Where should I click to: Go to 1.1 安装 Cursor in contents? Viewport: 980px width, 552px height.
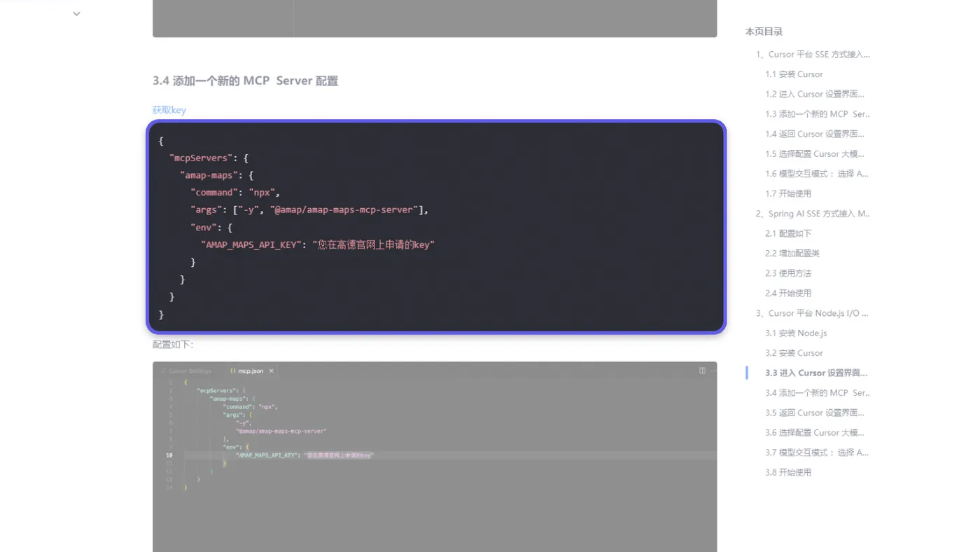(794, 74)
